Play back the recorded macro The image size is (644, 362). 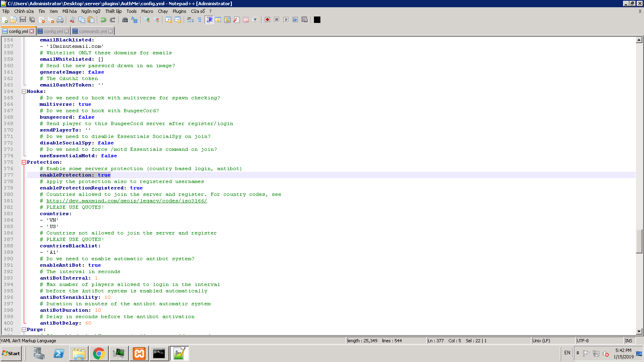tap(286, 20)
